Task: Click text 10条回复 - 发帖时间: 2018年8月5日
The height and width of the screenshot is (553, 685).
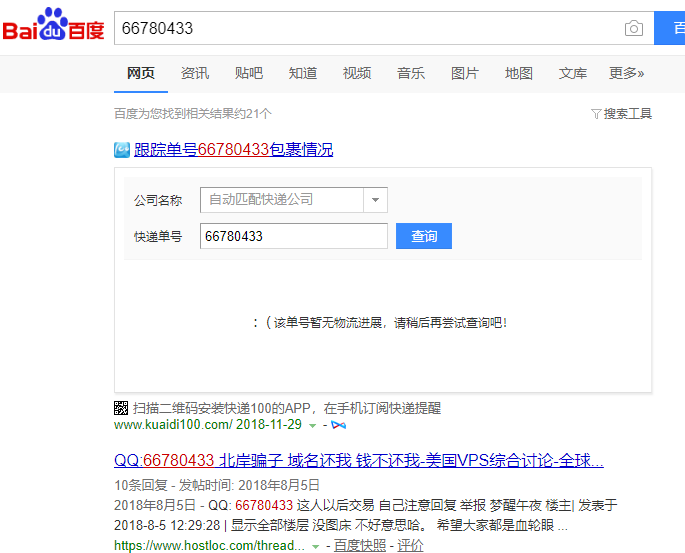Action: coord(217,485)
